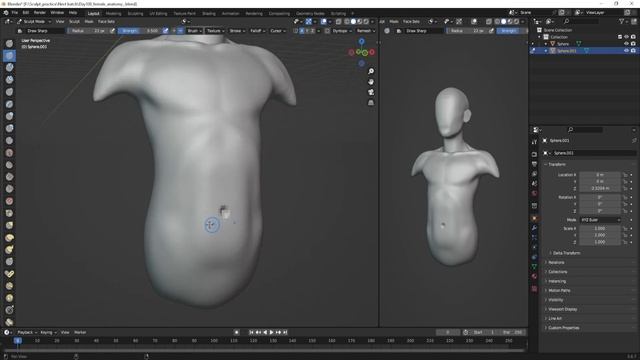Collapse the Transform panel
Viewport: 640px width, 360px height.
point(557,164)
